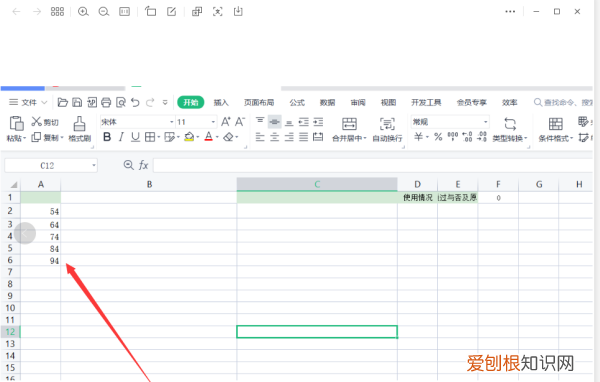Screen dimensions: 600x382
Task: Click Type Conversion 类型转换 icon
Action: (510, 124)
